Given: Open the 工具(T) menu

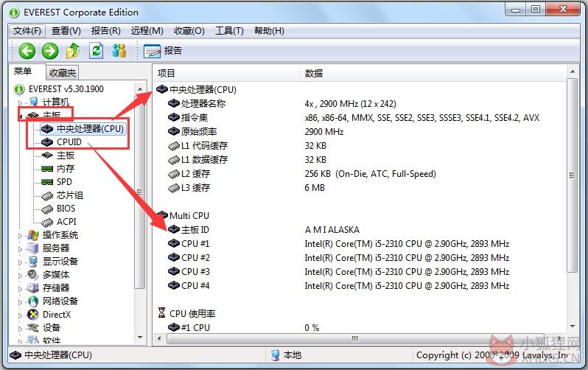Looking at the screenshot, I should (x=229, y=31).
